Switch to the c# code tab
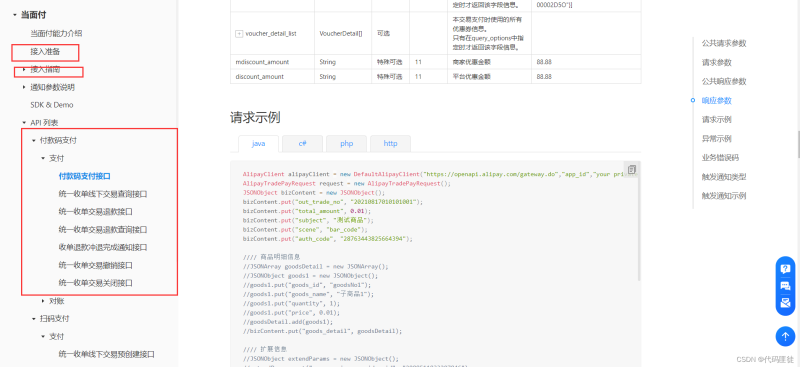Image resolution: width=800 pixels, height=367 pixels. pyautogui.click(x=303, y=143)
